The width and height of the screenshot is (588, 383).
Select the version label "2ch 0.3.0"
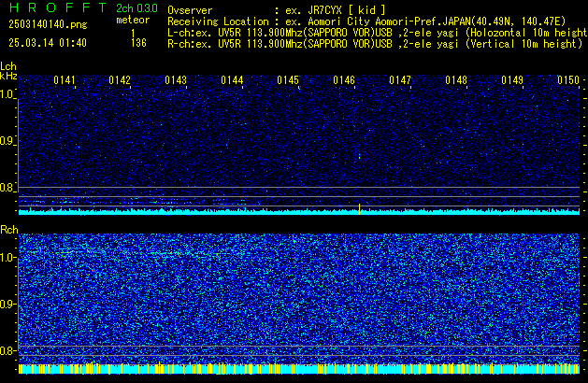[x=136, y=8]
